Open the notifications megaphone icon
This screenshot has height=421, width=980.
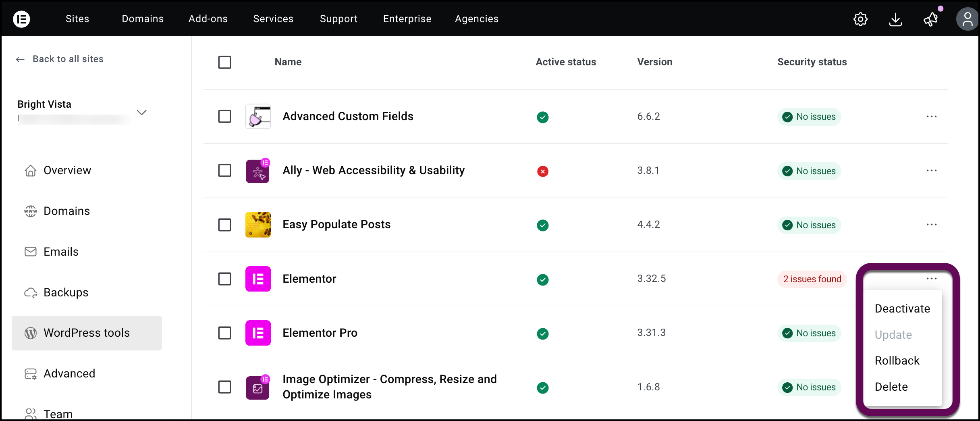(930, 19)
